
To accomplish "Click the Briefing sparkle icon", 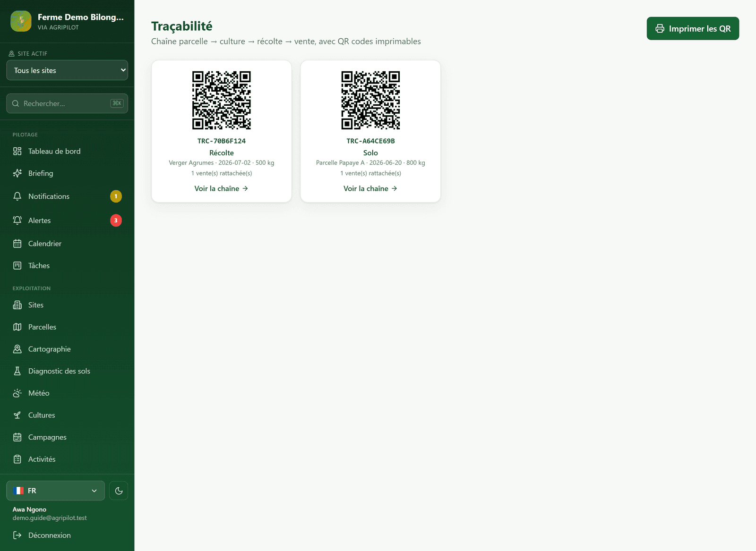I will tap(17, 173).
